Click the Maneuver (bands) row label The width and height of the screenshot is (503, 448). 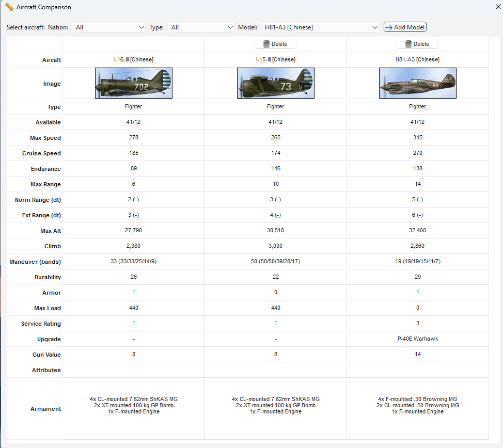click(x=35, y=262)
